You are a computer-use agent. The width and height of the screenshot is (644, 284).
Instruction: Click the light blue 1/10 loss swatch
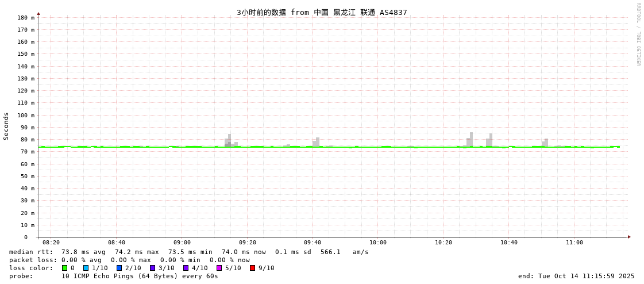pyautogui.click(x=86, y=268)
